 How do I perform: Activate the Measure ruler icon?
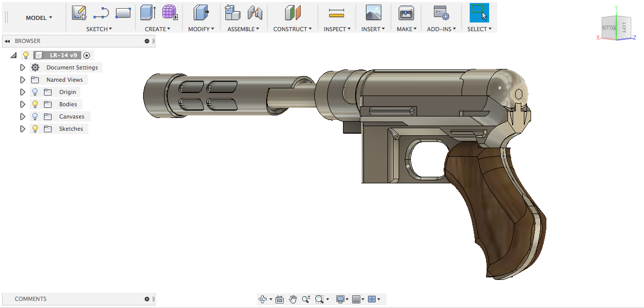[336, 13]
